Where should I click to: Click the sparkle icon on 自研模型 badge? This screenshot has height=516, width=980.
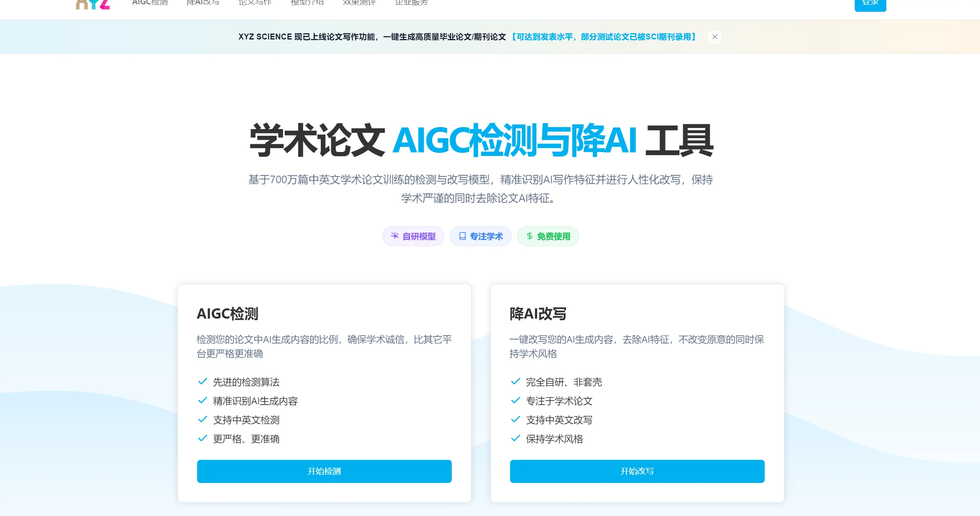pyautogui.click(x=394, y=236)
